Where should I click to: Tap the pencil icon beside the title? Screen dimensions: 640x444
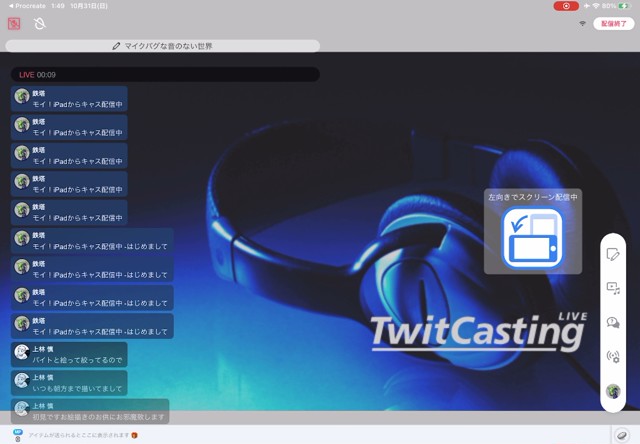[x=116, y=46]
